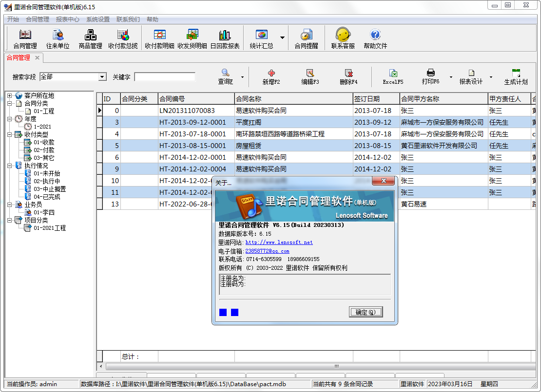Select the 01-未开始 tree item
This screenshot has width=541, height=392.
(47, 173)
